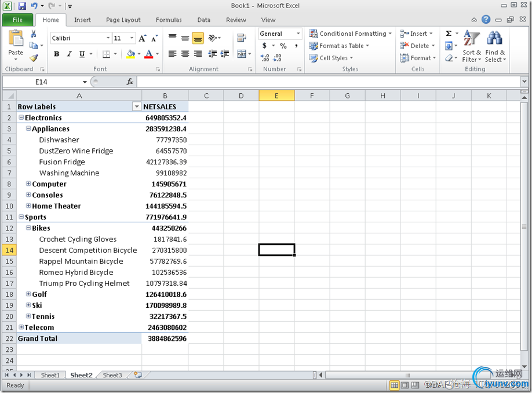
Task: Click Find & Select button
Action: click(495, 46)
